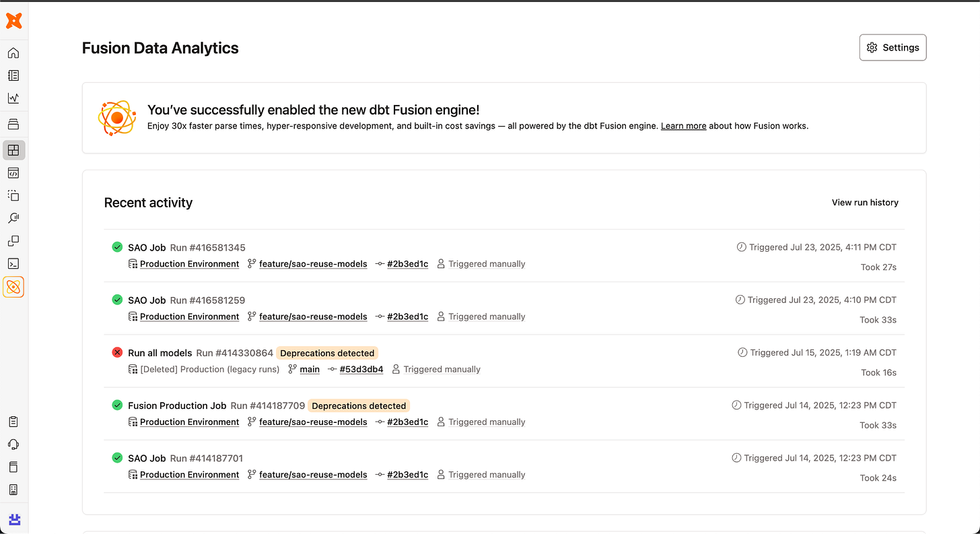Open Fusion Production Job Run #414187709 title
Viewport: 980px width, 534px height.
(216, 405)
